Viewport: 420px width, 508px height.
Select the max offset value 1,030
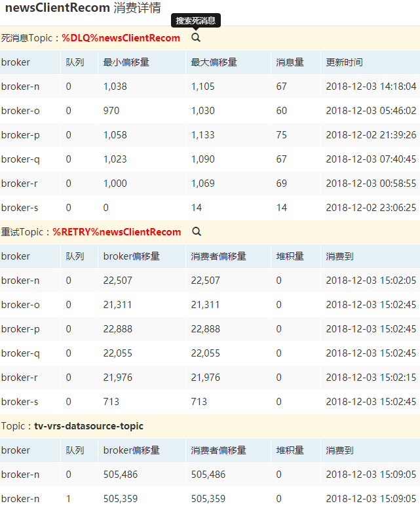click(202, 111)
